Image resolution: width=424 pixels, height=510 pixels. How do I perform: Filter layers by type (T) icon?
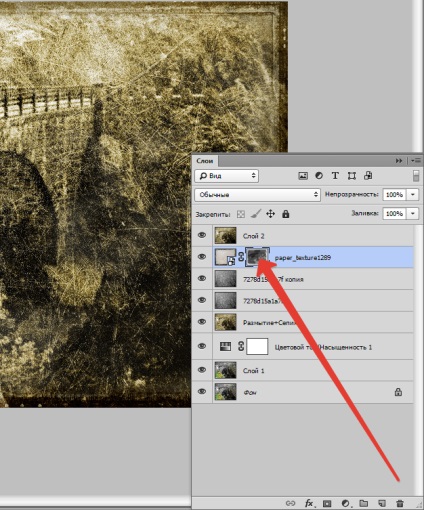(x=335, y=176)
